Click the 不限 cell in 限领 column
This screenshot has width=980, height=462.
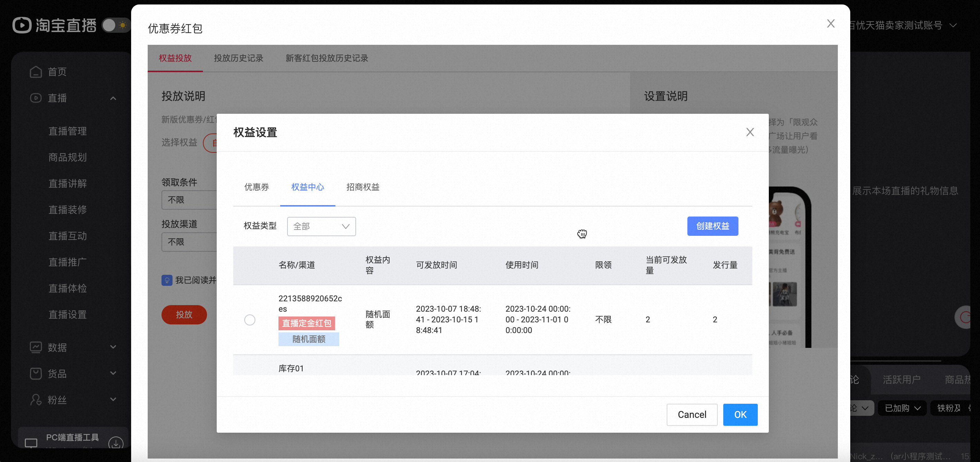pos(604,319)
